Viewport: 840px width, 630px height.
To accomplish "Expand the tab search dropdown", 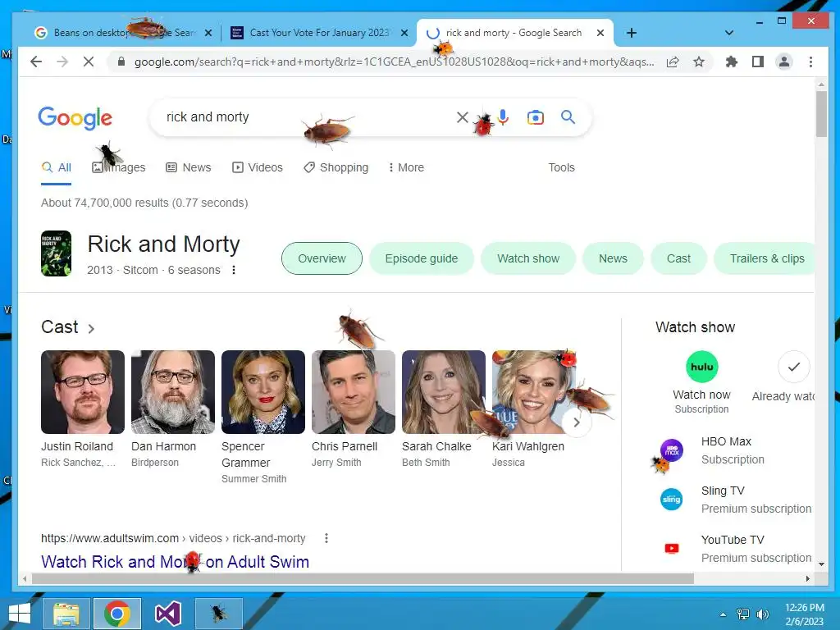I will pyautogui.click(x=728, y=33).
